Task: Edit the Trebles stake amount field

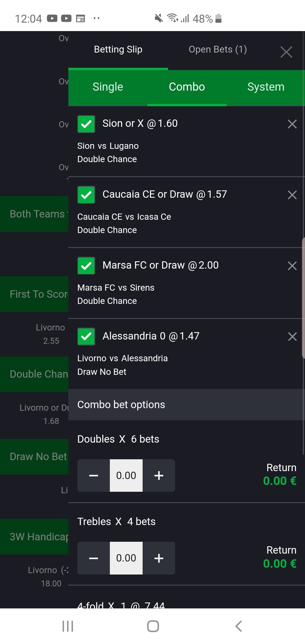Action: click(126, 558)
